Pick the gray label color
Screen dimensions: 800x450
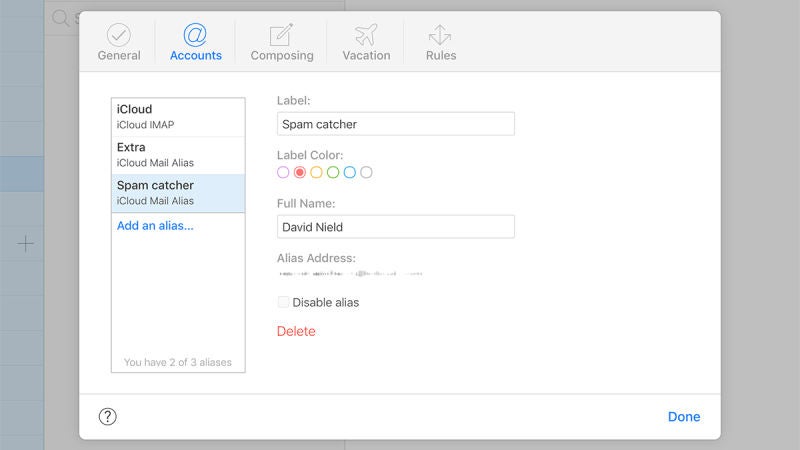pyautogui.click(x=366, y=172)
